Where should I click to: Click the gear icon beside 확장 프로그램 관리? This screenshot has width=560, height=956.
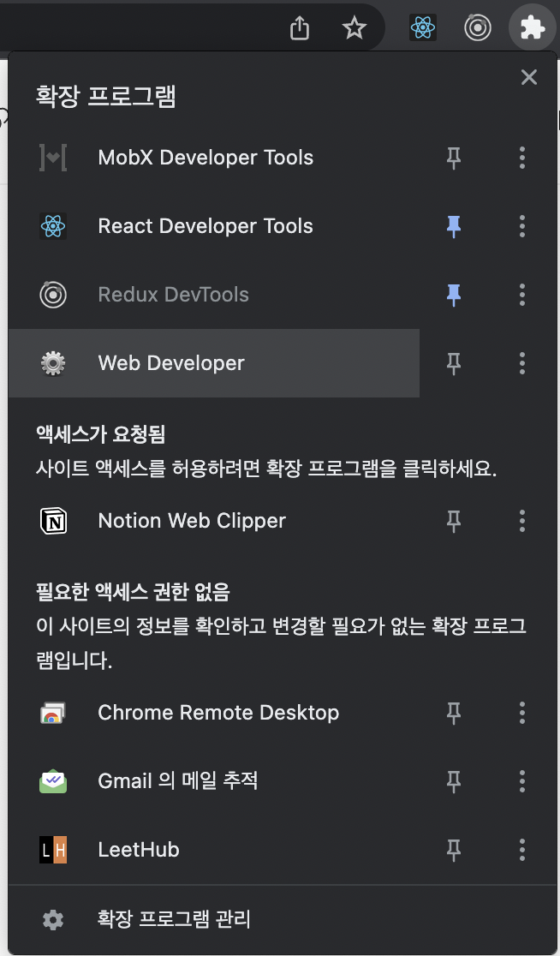(x=53, y=919)
